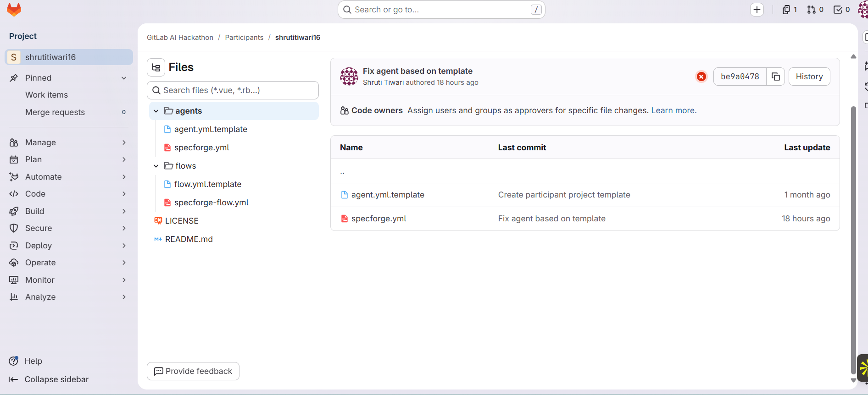Open the create new plus menu
The width and height of the screenshot is (868, 395).
point(757,10)
